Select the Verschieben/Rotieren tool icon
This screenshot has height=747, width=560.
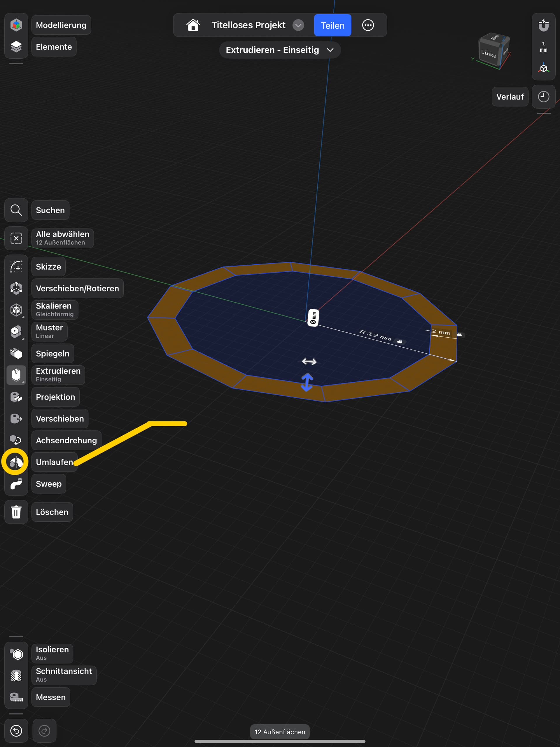tap(16, 288)
